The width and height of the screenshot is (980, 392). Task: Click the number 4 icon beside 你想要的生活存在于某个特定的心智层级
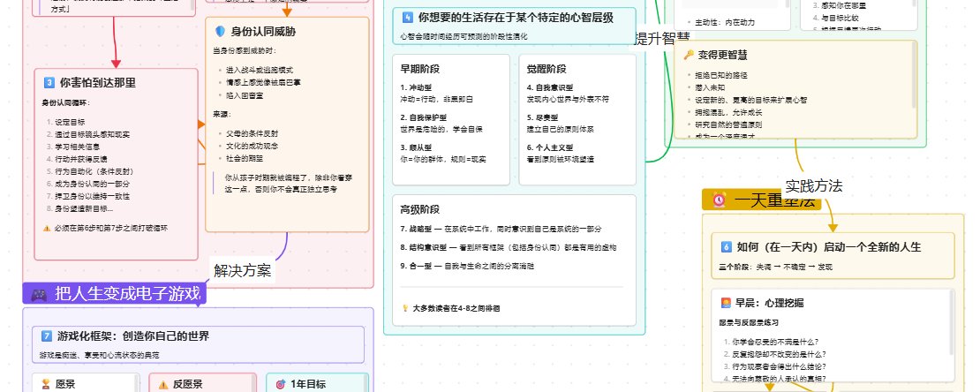408,18
